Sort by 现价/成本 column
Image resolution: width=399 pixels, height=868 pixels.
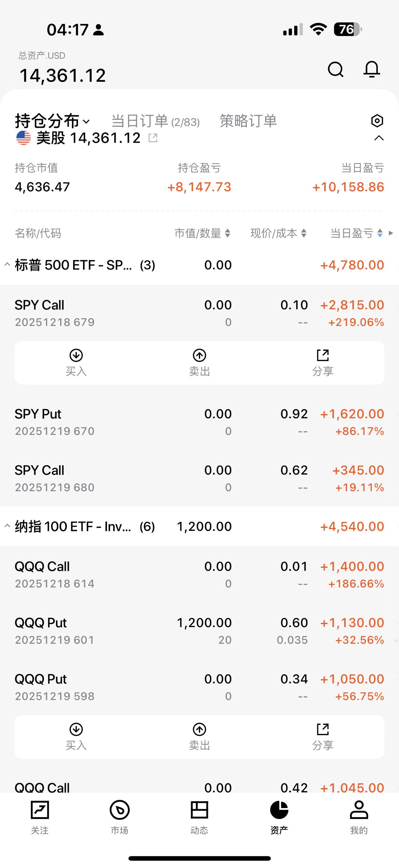[278, 233]
